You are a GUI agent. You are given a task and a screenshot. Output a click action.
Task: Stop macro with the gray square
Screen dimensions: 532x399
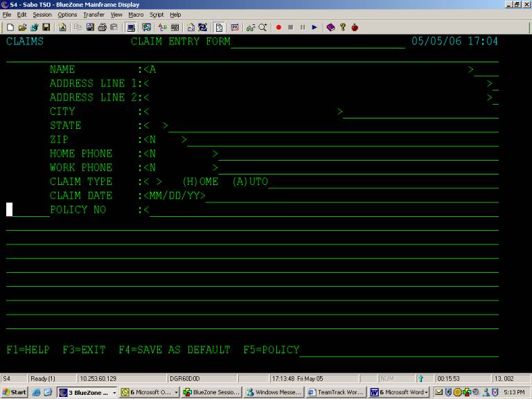pyautogui.click(x=291, y=28)
